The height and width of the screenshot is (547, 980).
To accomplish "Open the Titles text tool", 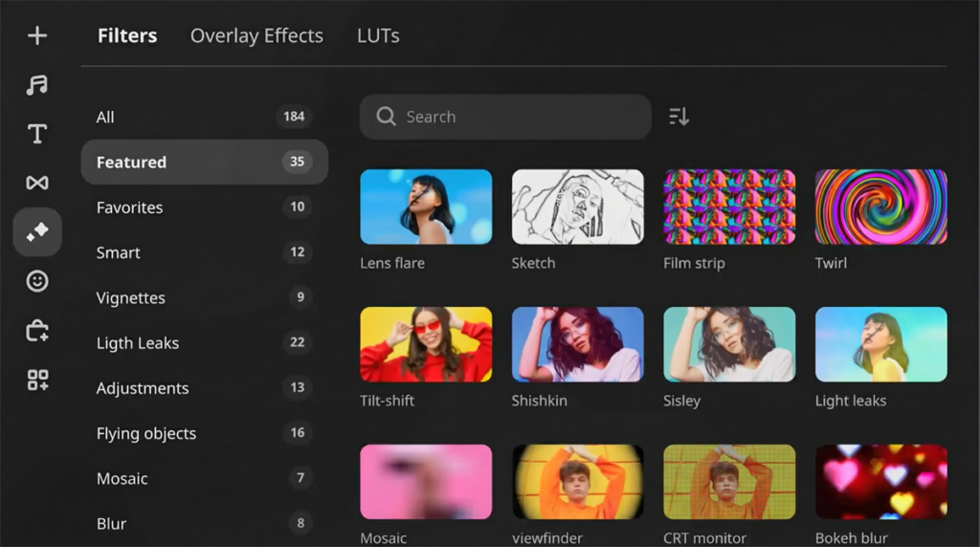I will [x=37, y=134].
